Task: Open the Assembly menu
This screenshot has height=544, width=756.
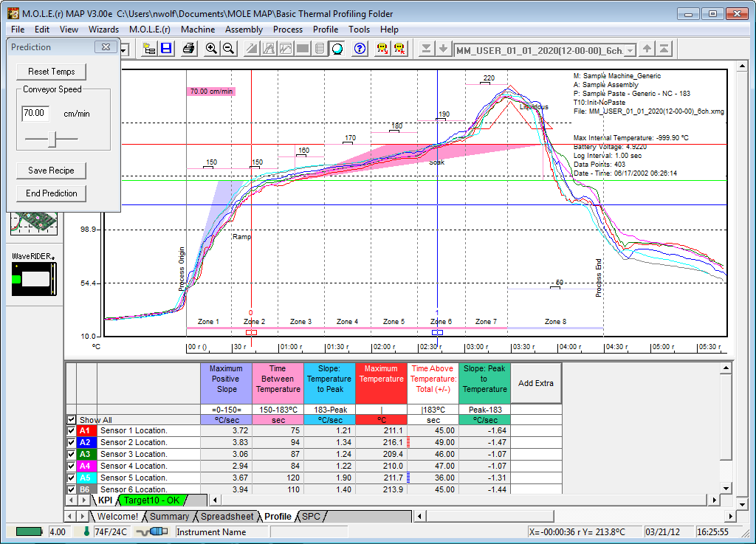Action: coord(244,30)
